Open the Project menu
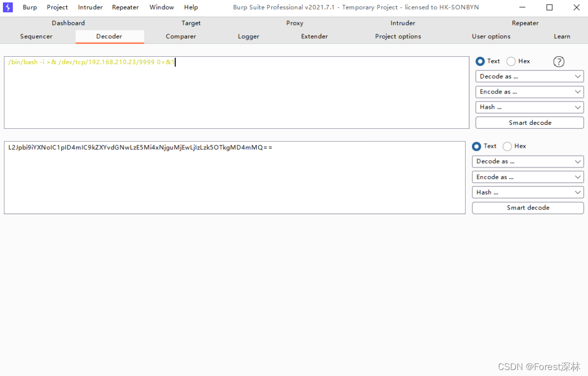The width and height of the screenshot is (588, 376). tap(57, 7)
